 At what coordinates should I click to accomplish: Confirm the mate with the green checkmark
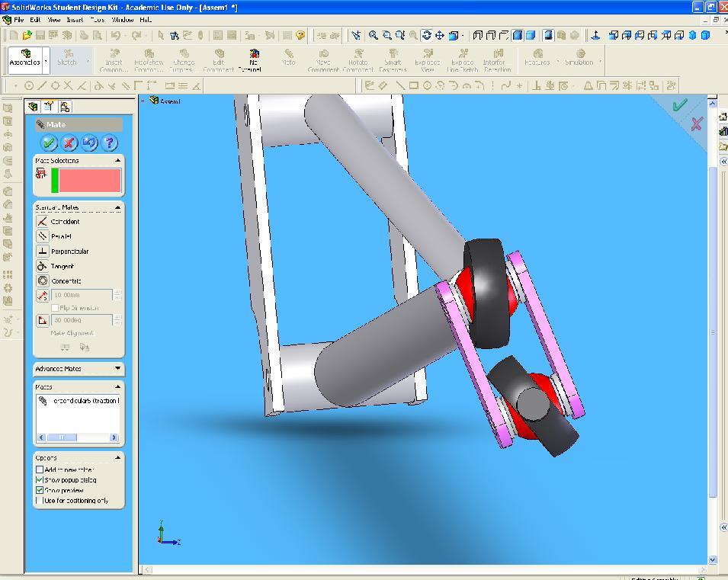[x=50, y=143]
